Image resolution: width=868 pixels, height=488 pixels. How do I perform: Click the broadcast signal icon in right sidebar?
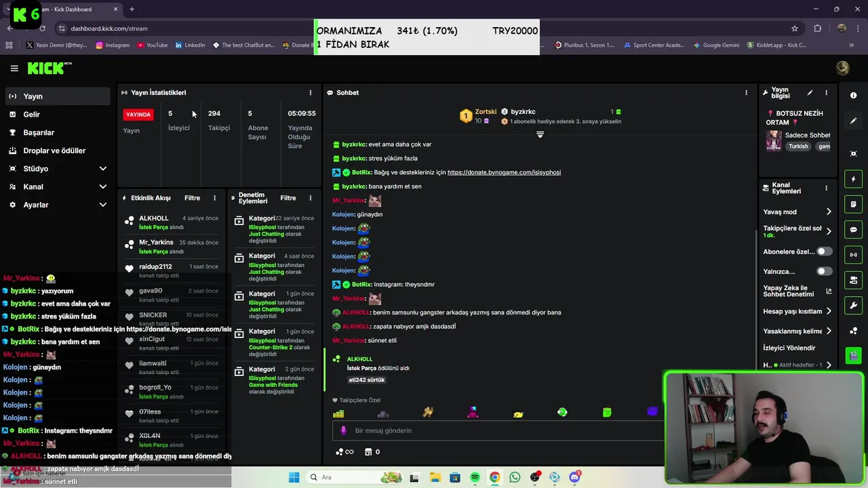853,255
